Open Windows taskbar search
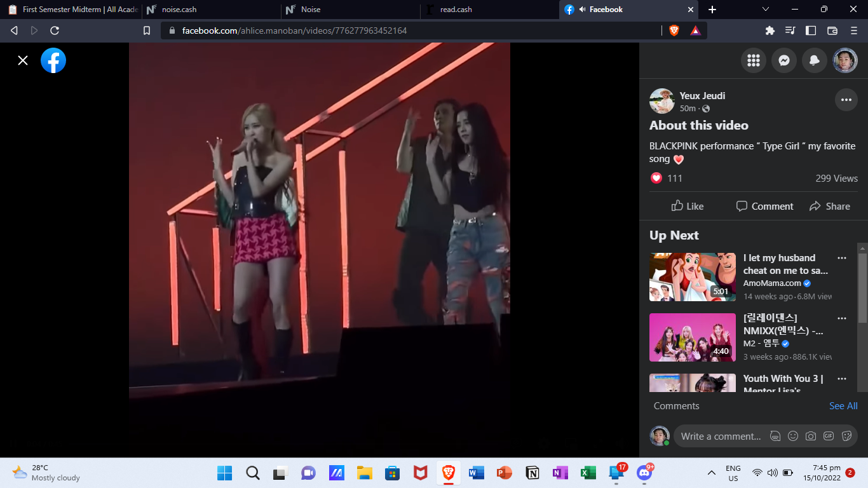 click(x=253, y=473)
